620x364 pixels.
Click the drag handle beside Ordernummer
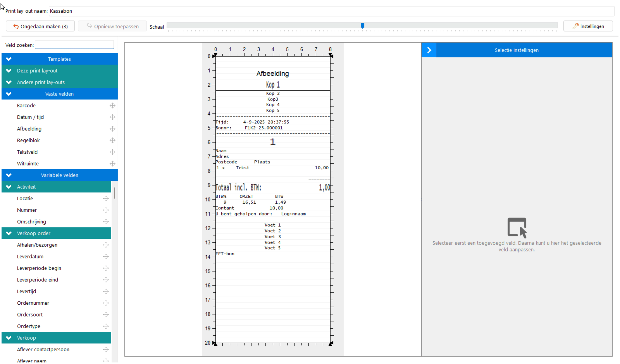pos(106,303)
